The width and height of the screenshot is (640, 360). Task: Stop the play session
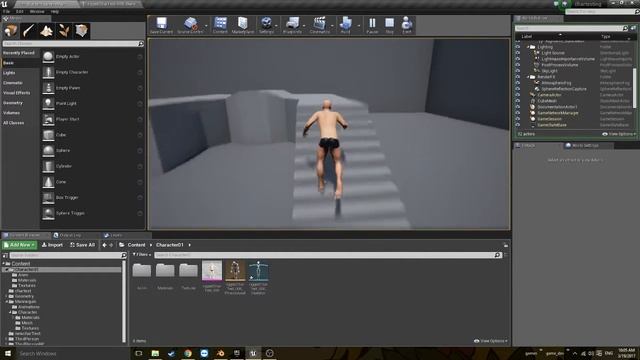389,25
